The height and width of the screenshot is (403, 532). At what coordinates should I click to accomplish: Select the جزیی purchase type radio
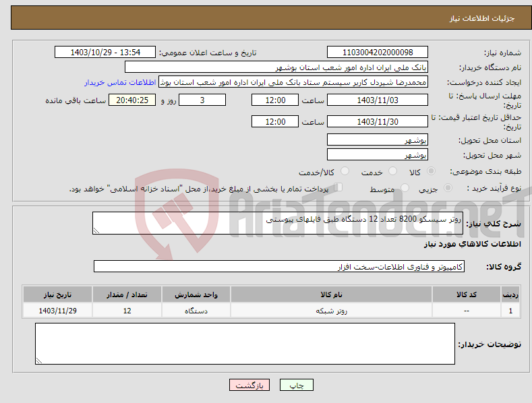[448, 188]
